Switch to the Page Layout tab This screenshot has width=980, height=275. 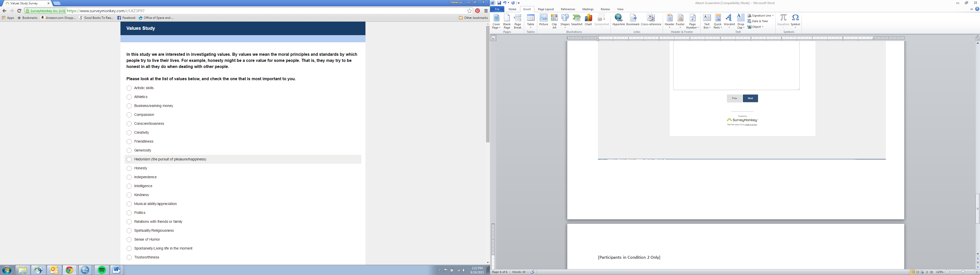point(546,9)
